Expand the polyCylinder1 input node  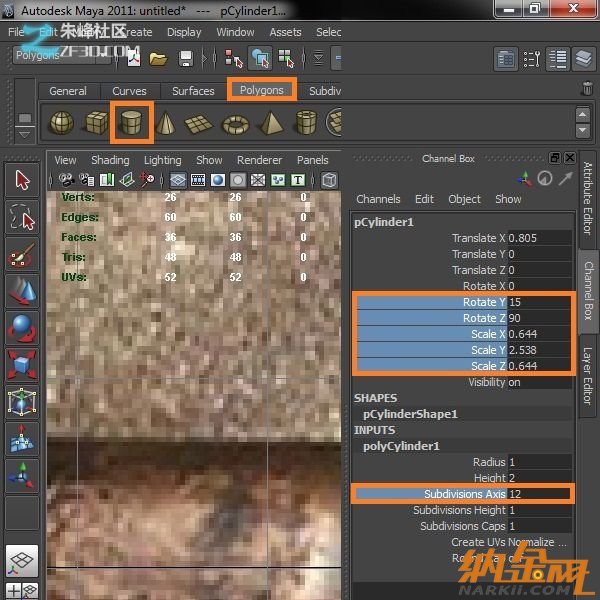point(401,446)
